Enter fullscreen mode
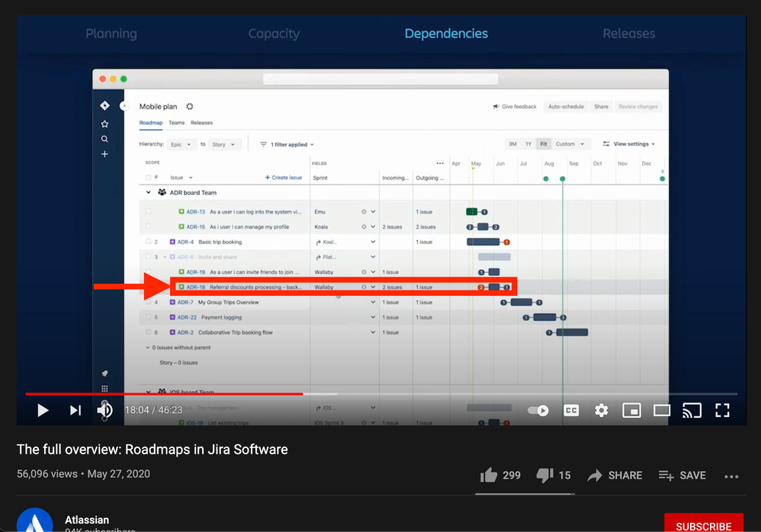 pyautogui.click(x=722, y=410)
